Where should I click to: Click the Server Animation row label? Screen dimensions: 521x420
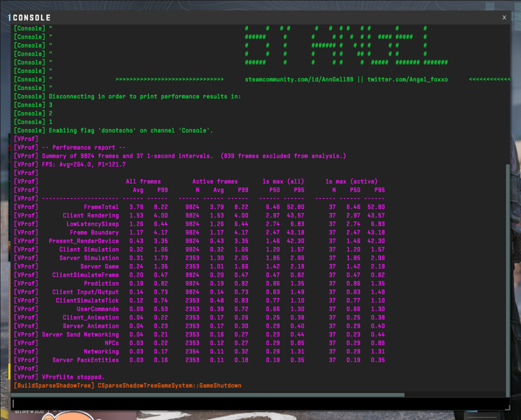click(91, 326)
